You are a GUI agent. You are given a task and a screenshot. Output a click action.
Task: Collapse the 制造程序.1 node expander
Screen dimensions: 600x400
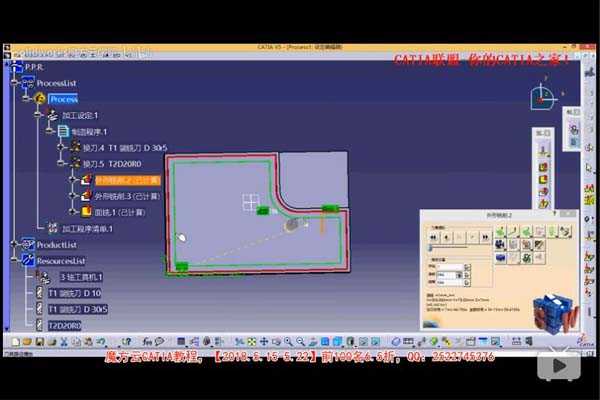[49, 131]
